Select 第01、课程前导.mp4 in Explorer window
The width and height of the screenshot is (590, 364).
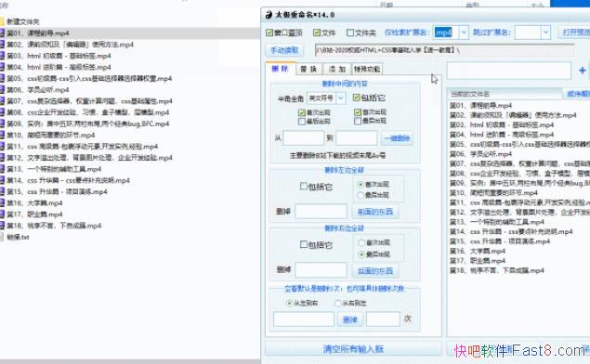coord(37,33)
